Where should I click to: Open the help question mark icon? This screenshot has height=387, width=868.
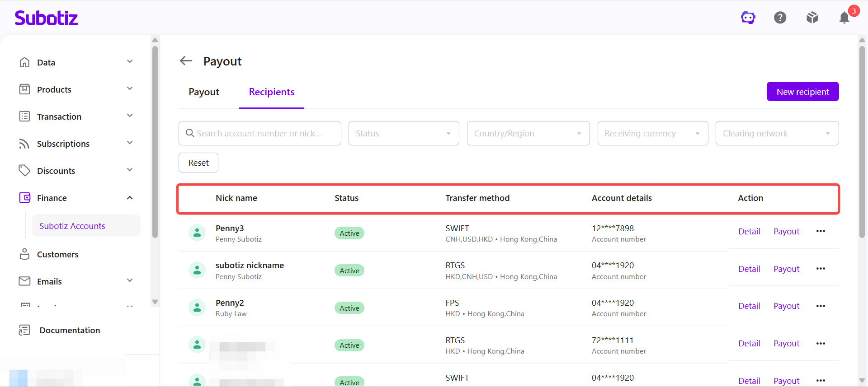[780, 18]
